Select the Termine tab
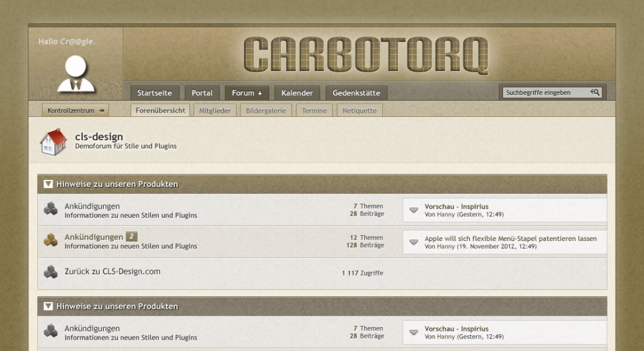This screenshot has height=351, width=644. 314,111
